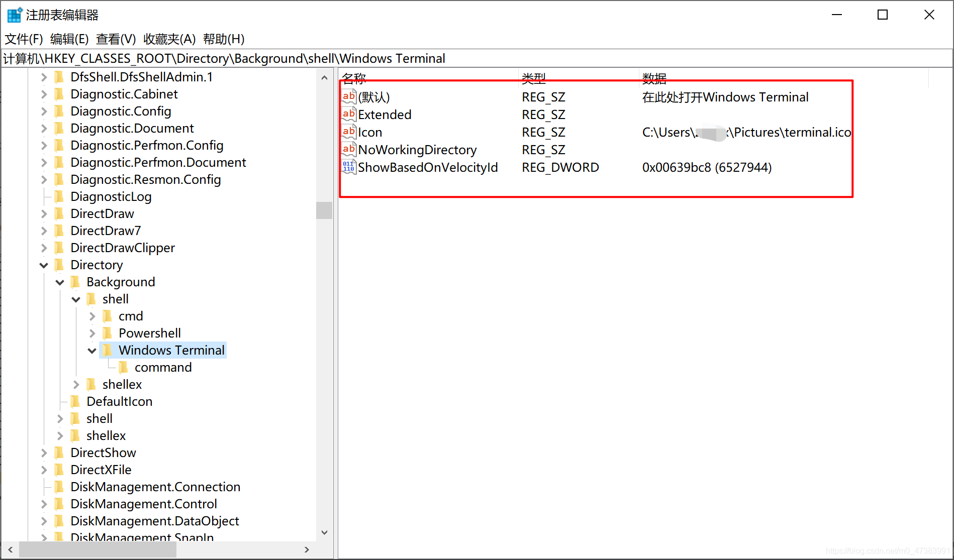Click the binary DWORD icon beside ShowBasedOnVelocityId
The width and height of the screenshot is (954, 560).
point(349,167)
